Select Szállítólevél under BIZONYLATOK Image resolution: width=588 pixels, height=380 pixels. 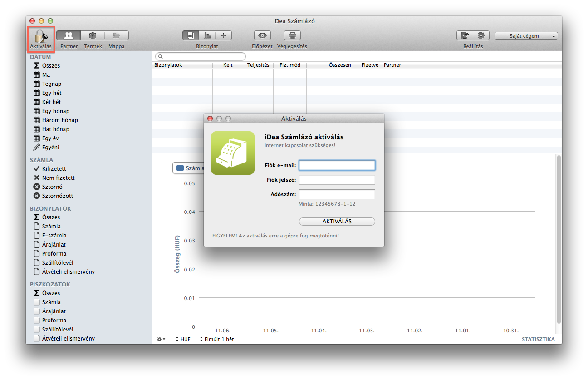click(54, 263)
